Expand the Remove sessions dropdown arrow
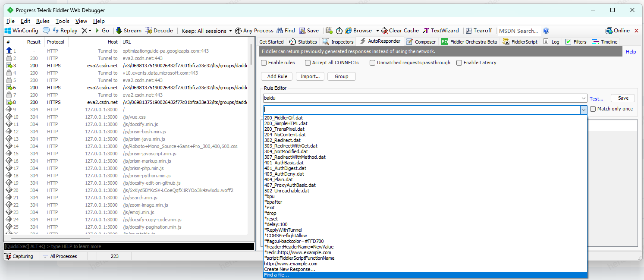The width and height of the screenshot is (644, 280). point(90,31)
